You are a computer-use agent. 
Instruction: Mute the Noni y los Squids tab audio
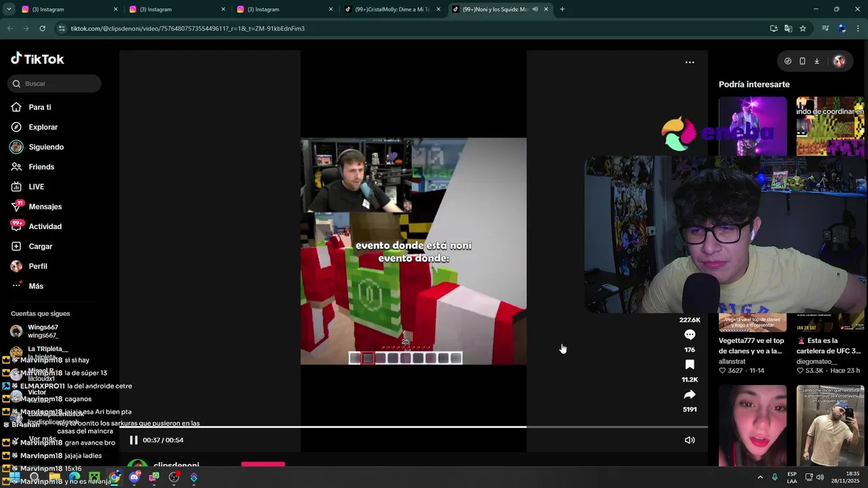tap(535, 9)
